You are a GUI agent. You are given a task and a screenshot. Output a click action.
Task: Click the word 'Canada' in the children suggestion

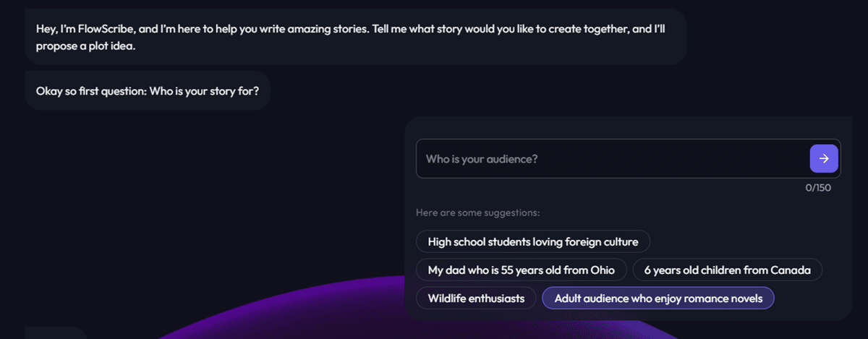click(x=791, y=270)
